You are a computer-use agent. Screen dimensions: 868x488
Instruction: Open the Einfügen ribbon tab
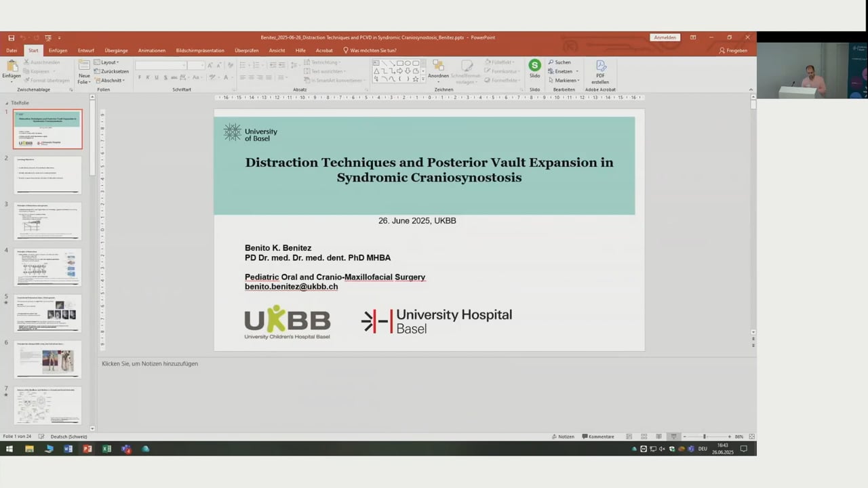(x=58, y=50)
